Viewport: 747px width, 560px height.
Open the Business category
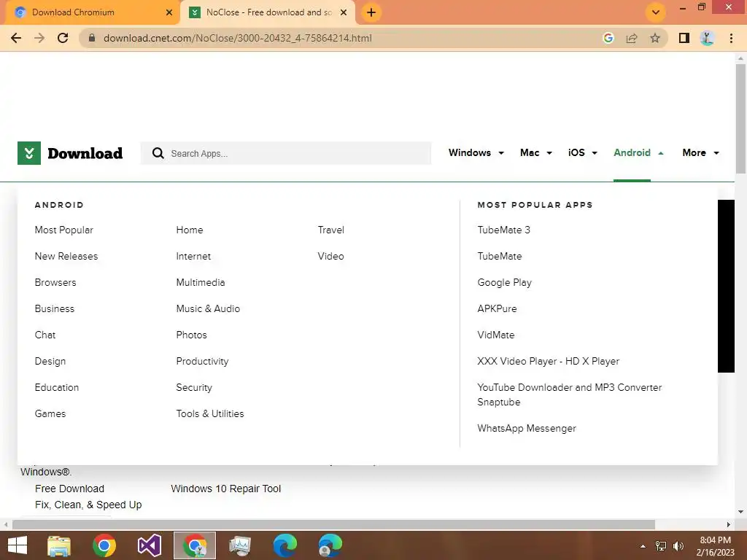tap(55, 308)
